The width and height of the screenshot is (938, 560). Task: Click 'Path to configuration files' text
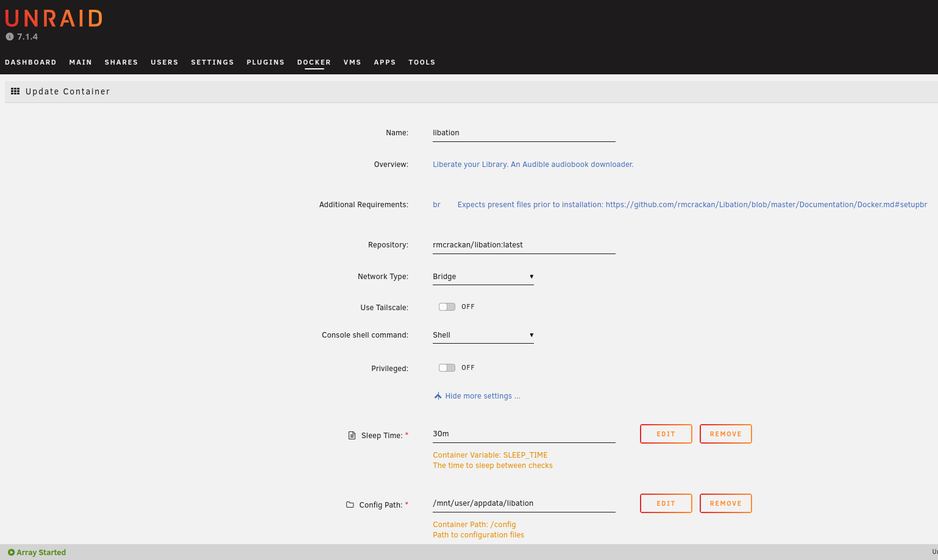478,535
